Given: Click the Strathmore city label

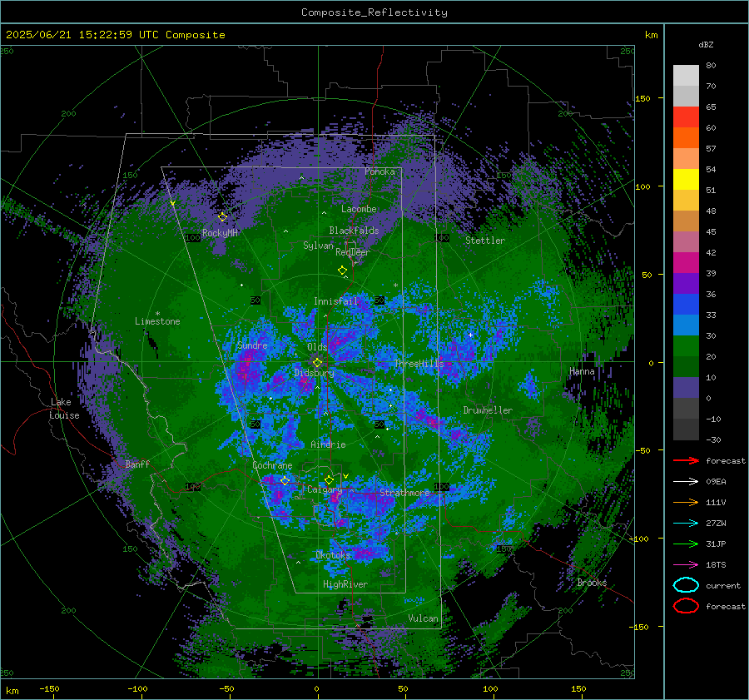Looking at the screenshot, I should pyautogui.click(x=404, y=492).
